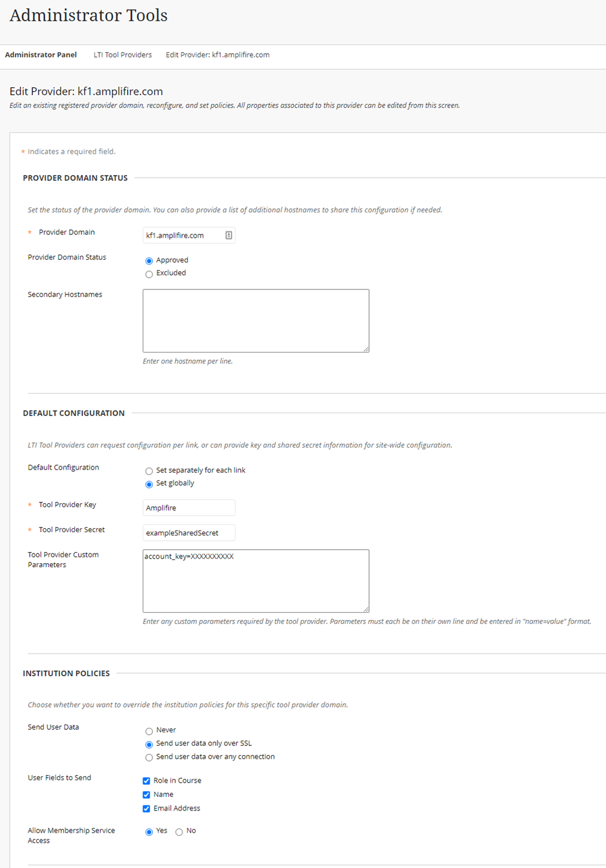
Task: Navigate to LTI Tool Providers breadcrumb
Action: [x=122, y=55]
